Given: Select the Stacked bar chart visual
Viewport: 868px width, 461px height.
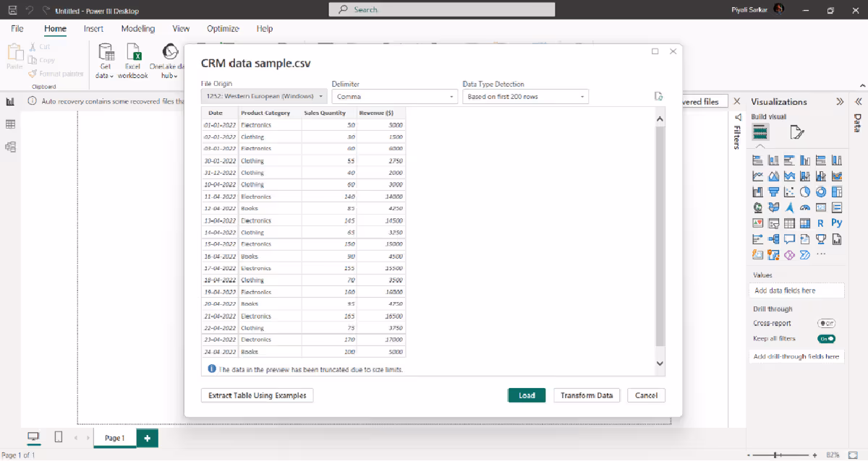Looking at the screenshot, I should point(758,160).
